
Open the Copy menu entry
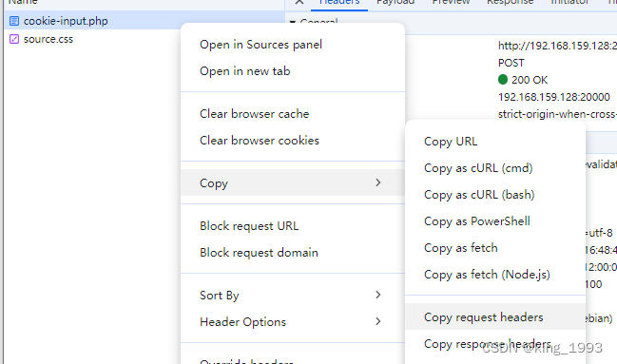(293, 182)
